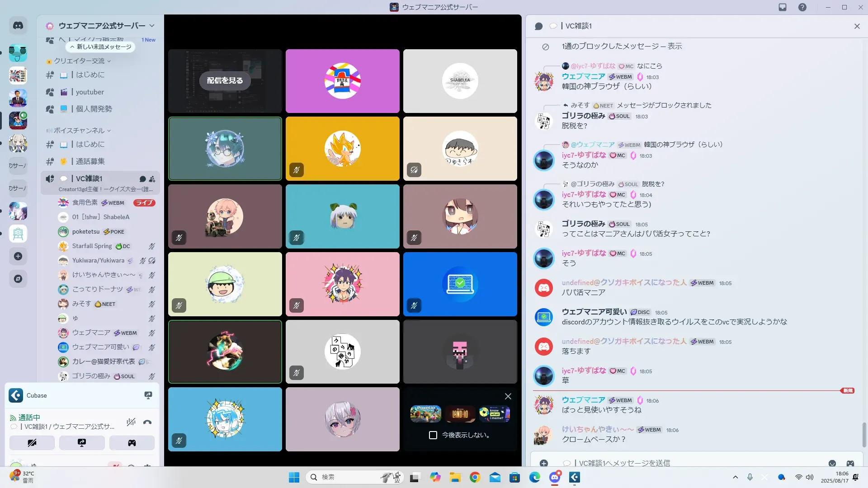This screenshot has height=488, width=868.
Task: Click the chat panel scrollbar
Action: [x=864, y=434]
